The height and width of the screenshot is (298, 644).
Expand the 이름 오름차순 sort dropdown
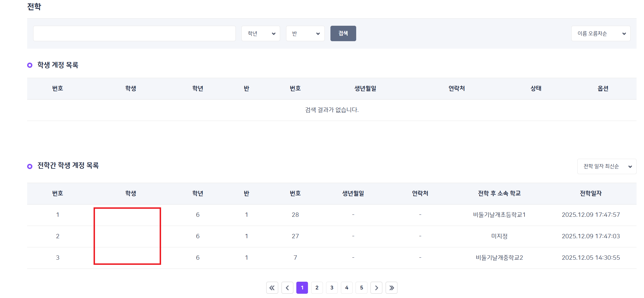click(x=601, y=33)
